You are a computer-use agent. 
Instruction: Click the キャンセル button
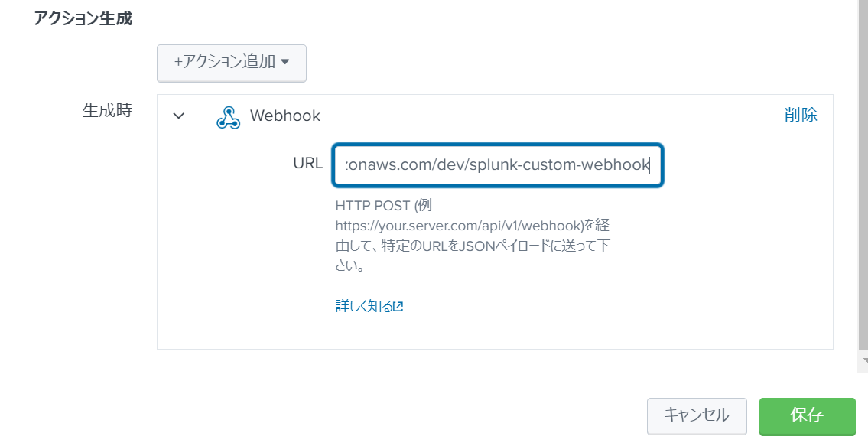coord(697,415)
